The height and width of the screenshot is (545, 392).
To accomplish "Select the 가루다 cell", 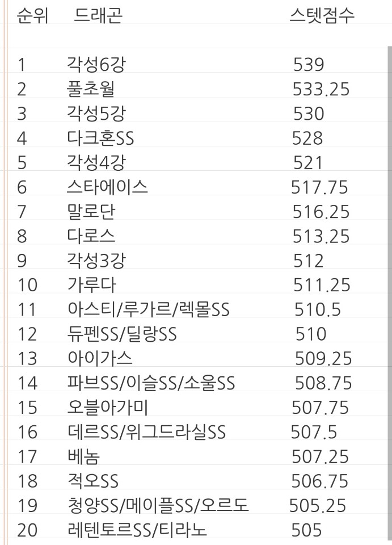I will click(92, 285).
